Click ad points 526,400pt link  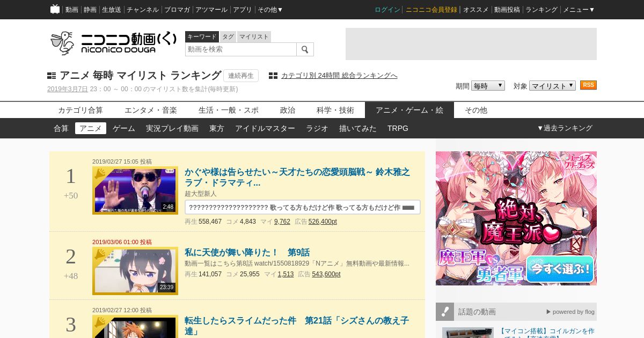323,222
